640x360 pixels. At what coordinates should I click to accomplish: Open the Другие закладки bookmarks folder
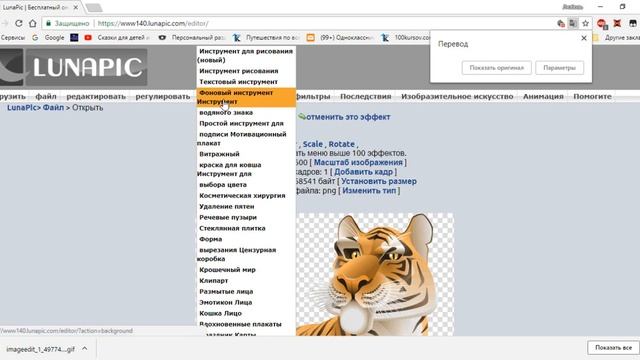pyautogui.click(x=617, y=38)
